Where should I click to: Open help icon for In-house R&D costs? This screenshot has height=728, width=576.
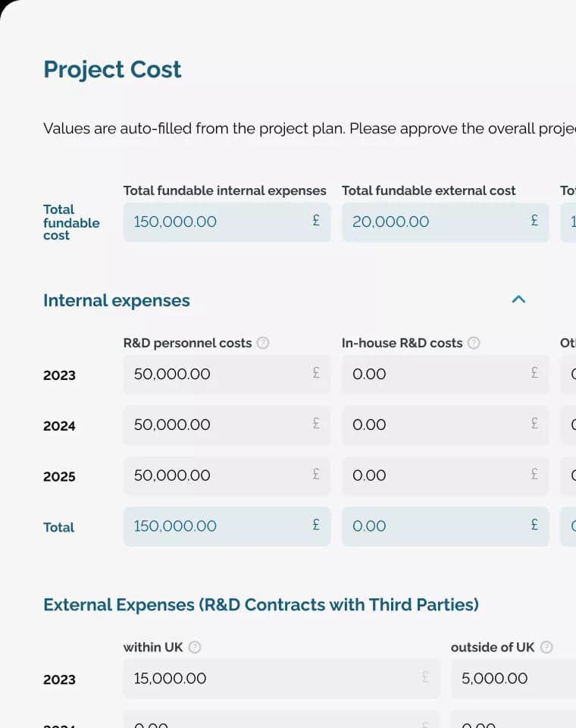pos(474,343)
